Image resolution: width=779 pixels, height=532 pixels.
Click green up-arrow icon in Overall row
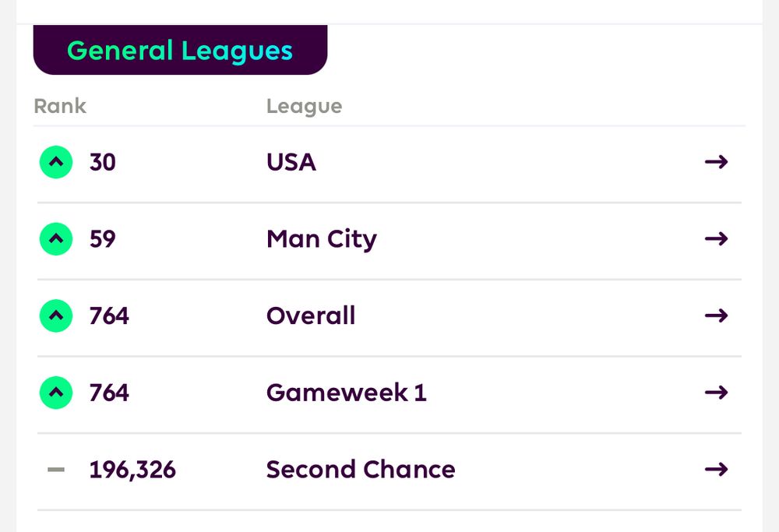(56, 316)
